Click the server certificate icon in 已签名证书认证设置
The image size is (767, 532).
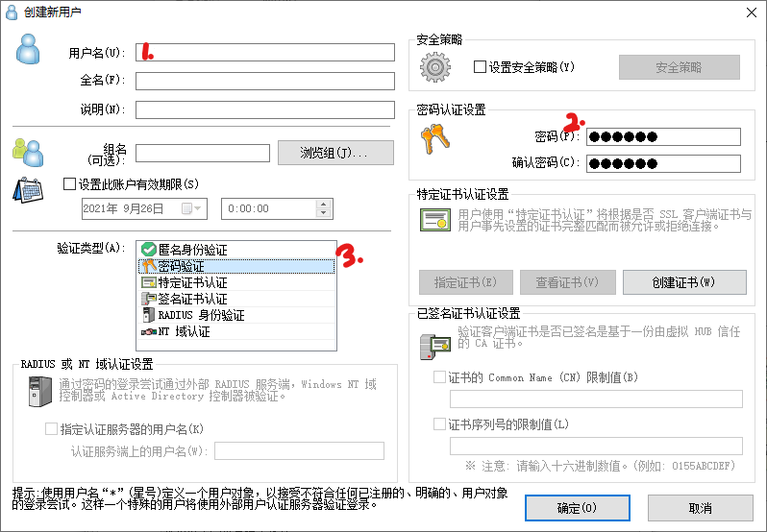[x=434, y=347]
